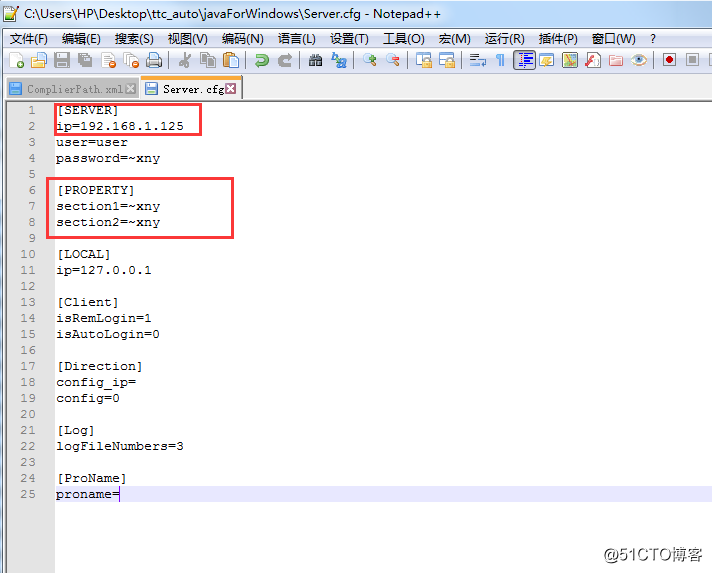
Task: Open the Replace dialog icon
Action: click(339, 60)
